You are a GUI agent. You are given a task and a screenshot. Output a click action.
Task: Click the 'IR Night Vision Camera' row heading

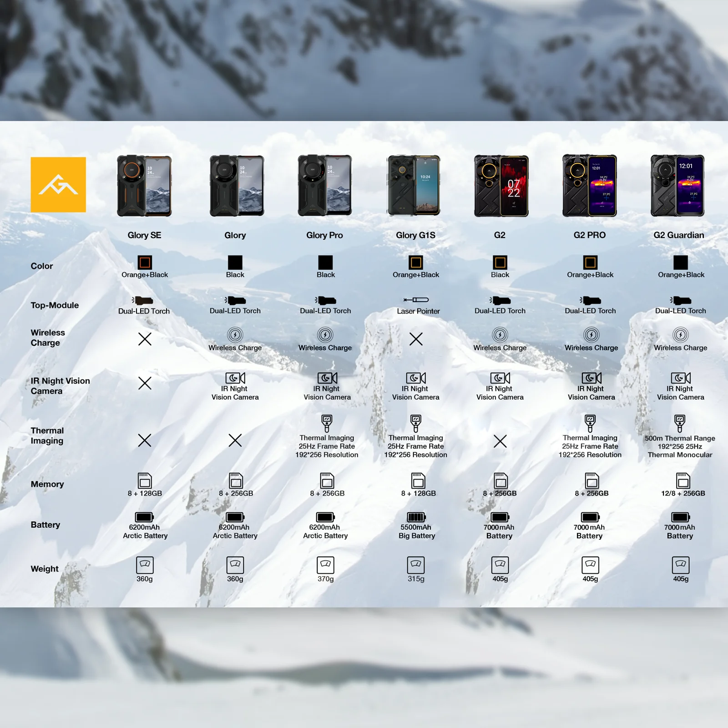[x=60, y=386]
